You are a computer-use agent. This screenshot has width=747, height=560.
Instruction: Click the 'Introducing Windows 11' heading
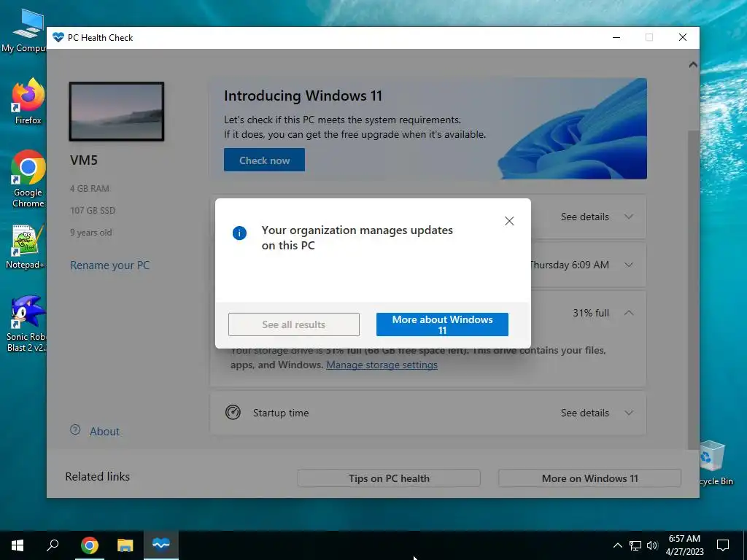[303, 96]
